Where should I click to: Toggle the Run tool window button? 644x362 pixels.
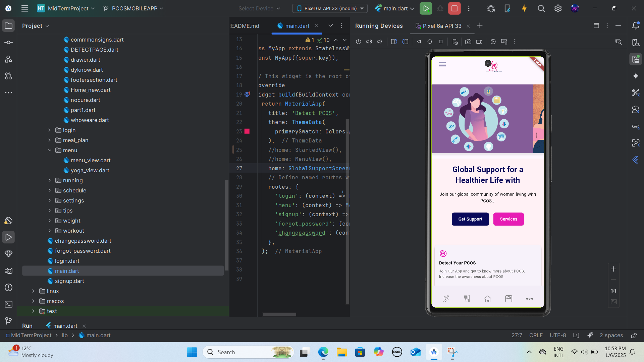(8, 237)
